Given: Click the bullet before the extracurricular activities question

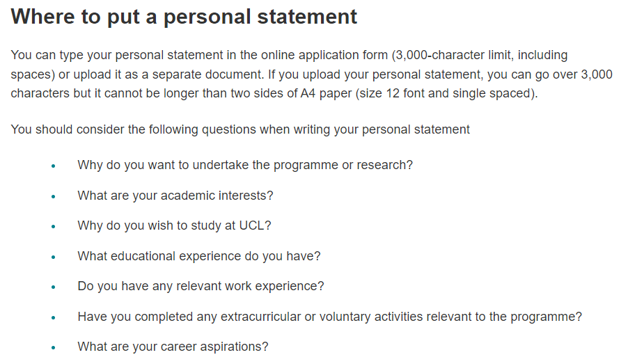Looking at the screenshot, I should (54, 317).
